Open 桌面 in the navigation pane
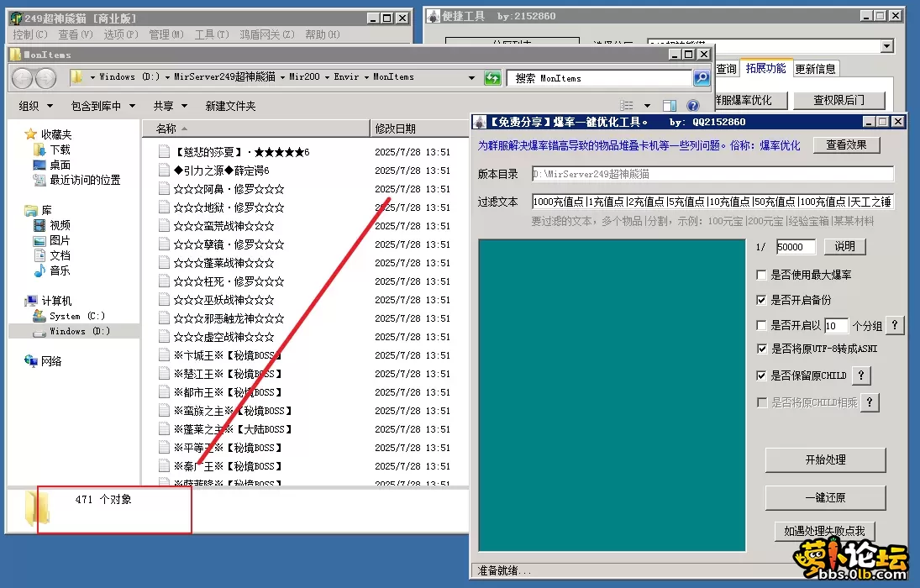This screenshot has width=920, height=588. coord(52,165)
